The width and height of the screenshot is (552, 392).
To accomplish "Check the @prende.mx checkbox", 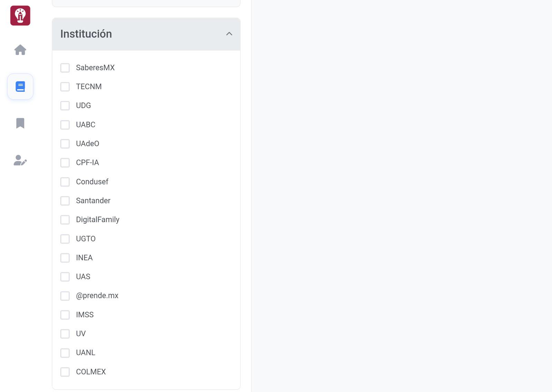I will (x=65, y=296).
